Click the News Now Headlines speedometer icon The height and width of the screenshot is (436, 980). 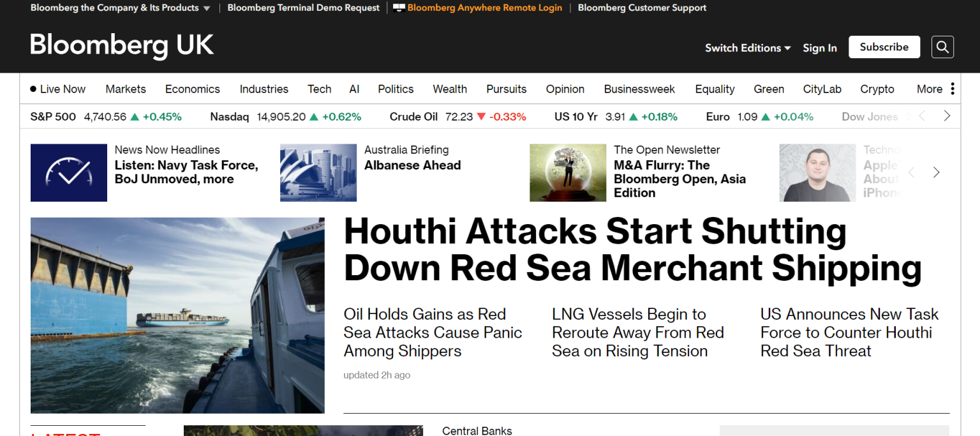pyautogui.click(x=68, y=172)
